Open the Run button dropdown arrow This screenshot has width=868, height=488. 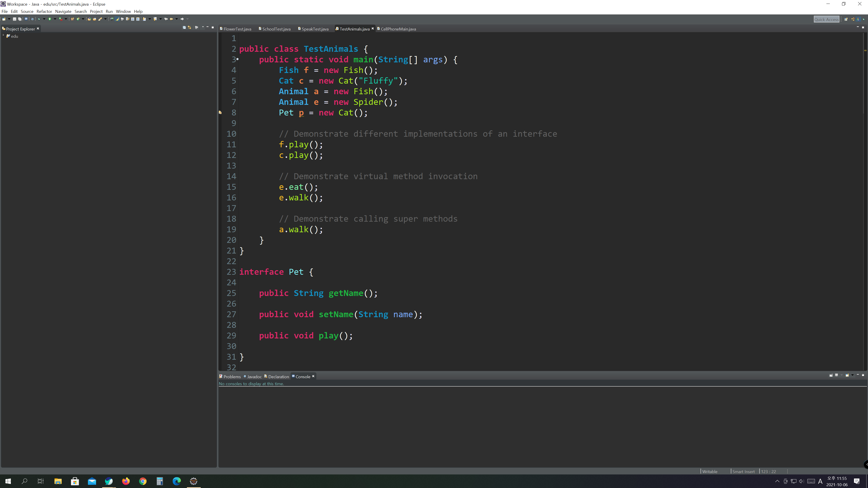pos(55,19)
